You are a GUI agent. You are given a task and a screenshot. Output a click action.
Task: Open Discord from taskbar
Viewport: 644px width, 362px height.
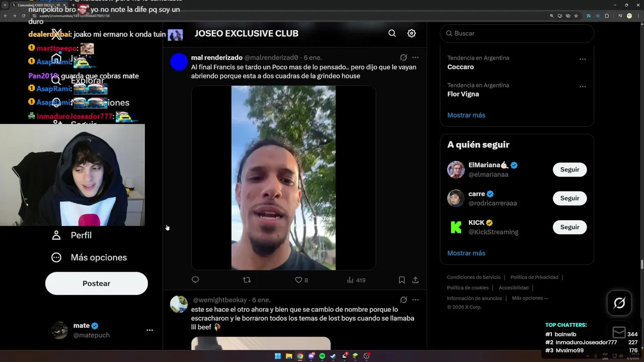311,356
